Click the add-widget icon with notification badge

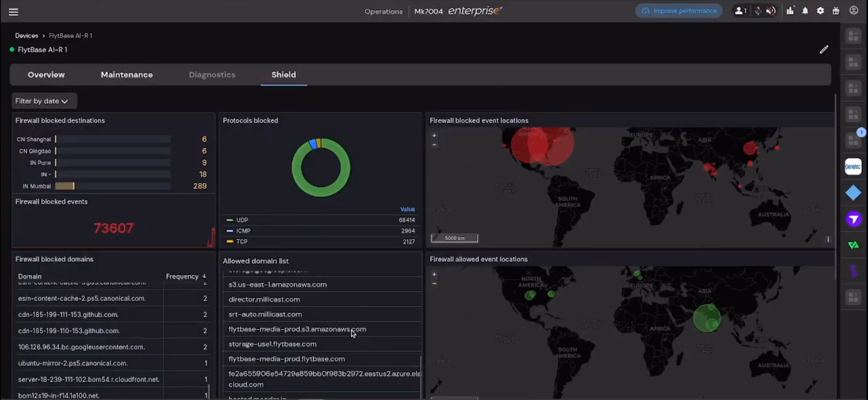pyautogui.click(x=853, y=141)
